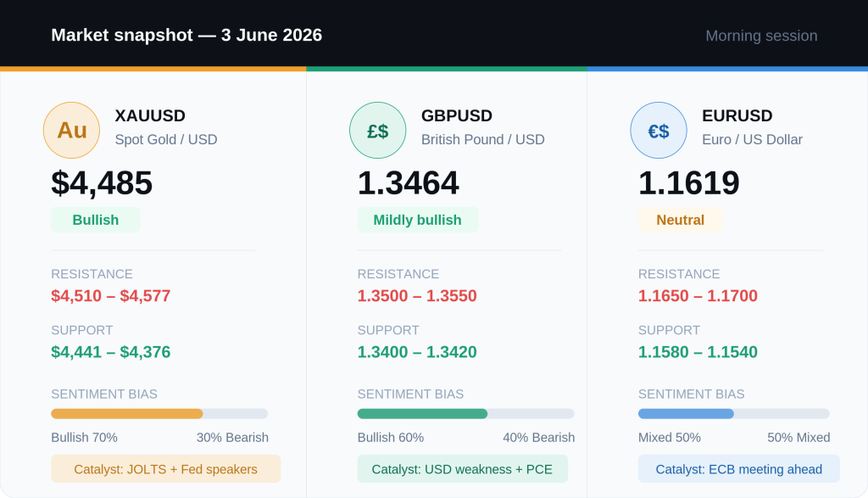Click GBPUSD support 1.3400 – 1.3420
Viewport: 868px width, 498px height.
point(417,352)
